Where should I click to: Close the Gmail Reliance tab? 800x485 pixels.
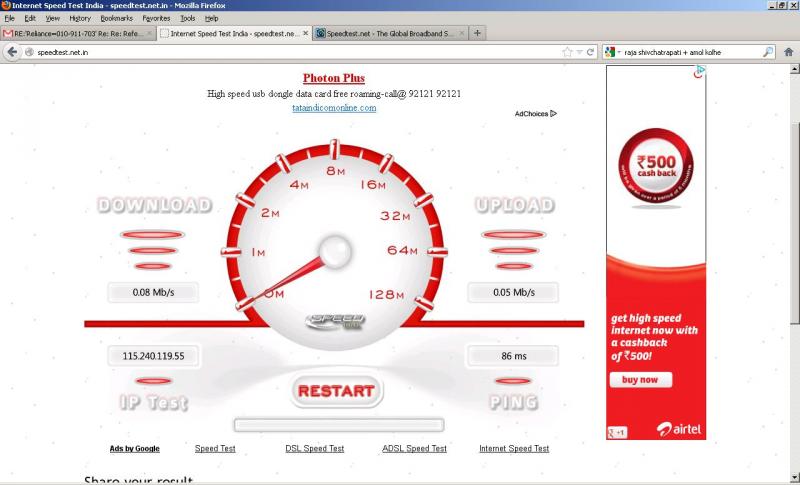point(149,33)
